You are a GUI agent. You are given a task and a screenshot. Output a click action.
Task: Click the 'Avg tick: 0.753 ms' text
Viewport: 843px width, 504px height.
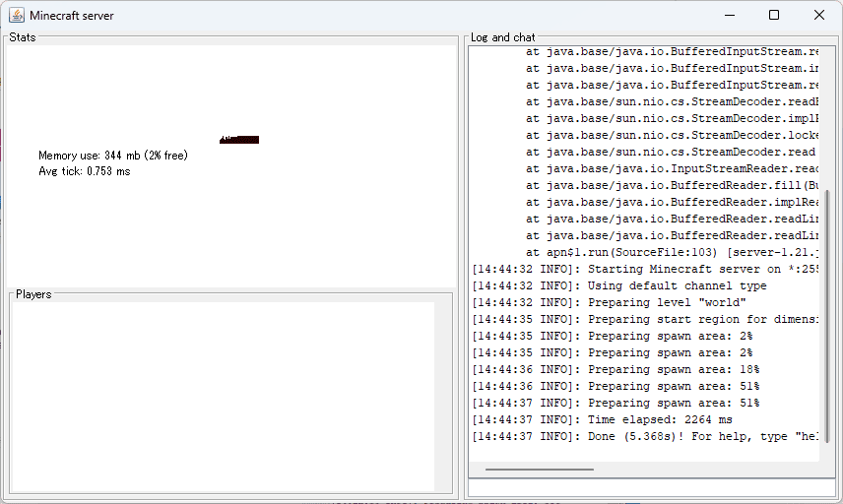tap(85, 171)
